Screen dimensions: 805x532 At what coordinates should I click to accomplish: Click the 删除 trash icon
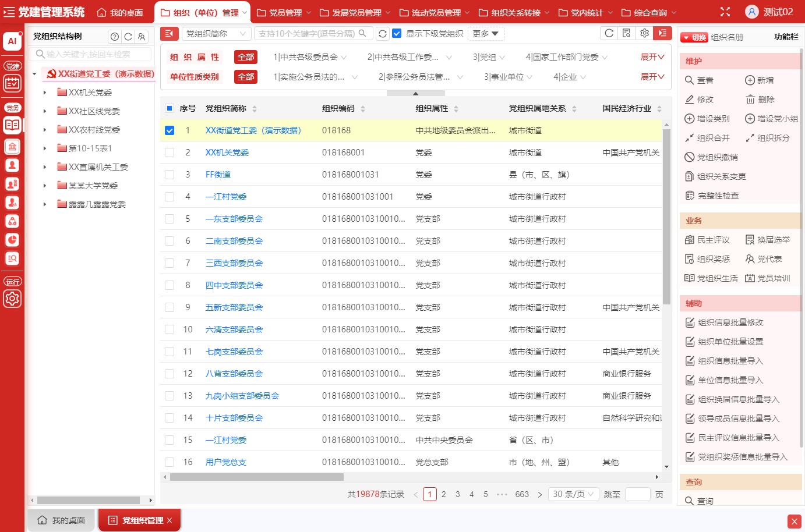pyautogui.click(x=750, y=100)
